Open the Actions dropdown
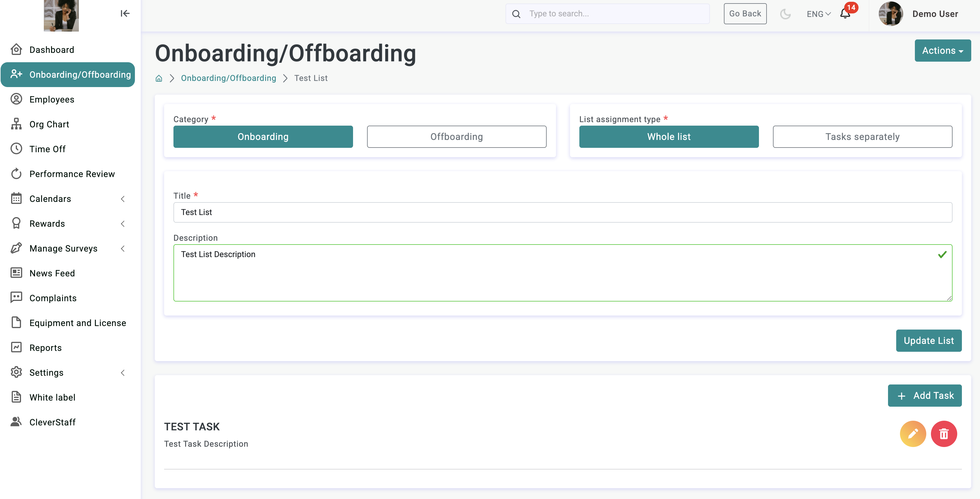The width and height of the screenshot is (980, 499). (x=943, y=50)
